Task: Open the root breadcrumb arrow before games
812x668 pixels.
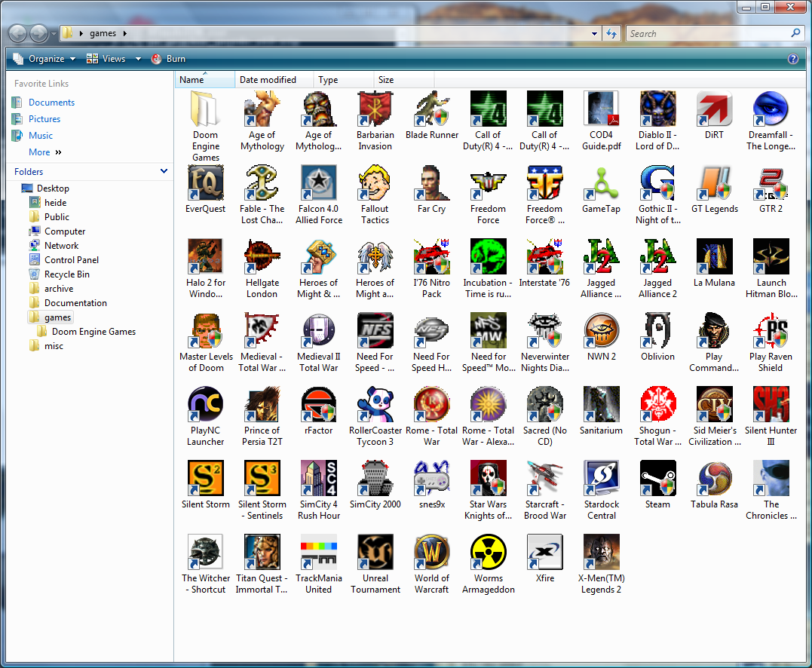Action: coord(81,34)
